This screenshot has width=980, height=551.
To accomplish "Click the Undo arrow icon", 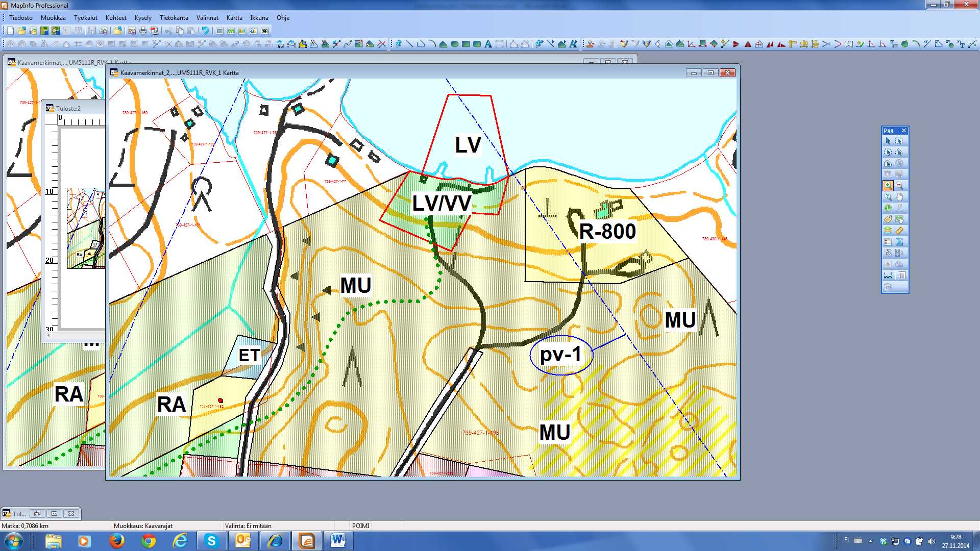I will click(x=205, y=31).
